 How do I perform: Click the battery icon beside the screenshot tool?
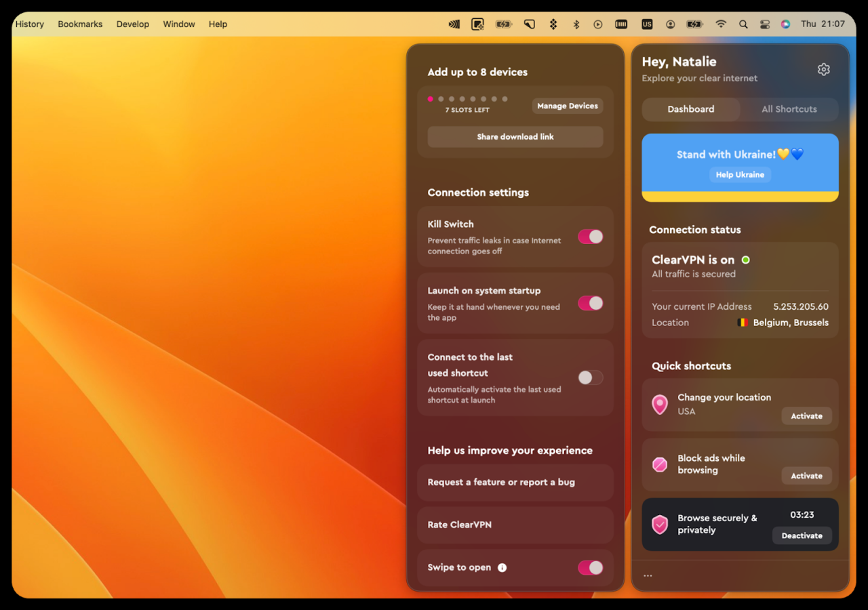click(504, 24)
